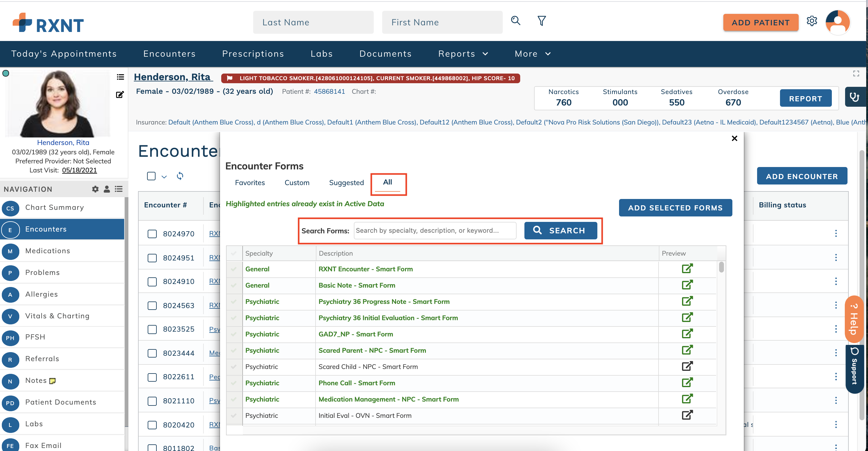Preview the Basic Note Smart Form
Viewport: 868px width, 451px height.
click(687, 285)
